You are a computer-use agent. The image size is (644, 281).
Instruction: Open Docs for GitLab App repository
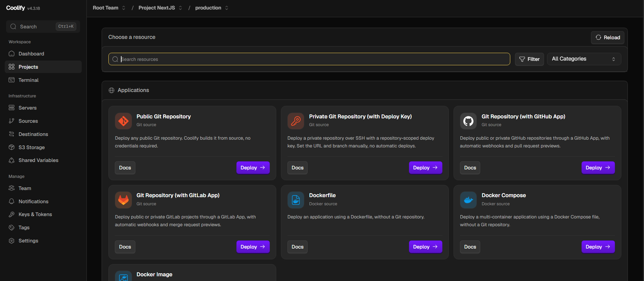125,247
